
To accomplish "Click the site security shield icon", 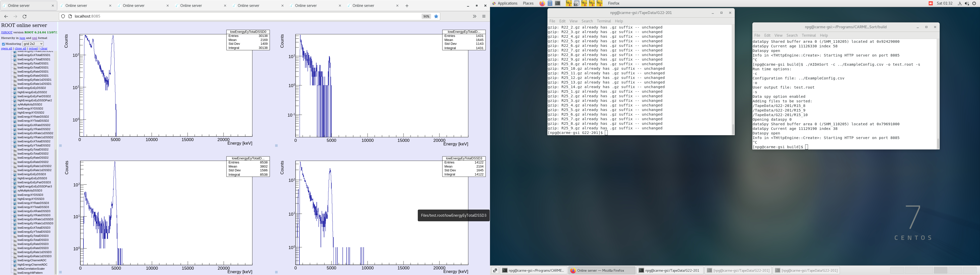I will pos(63,16).
